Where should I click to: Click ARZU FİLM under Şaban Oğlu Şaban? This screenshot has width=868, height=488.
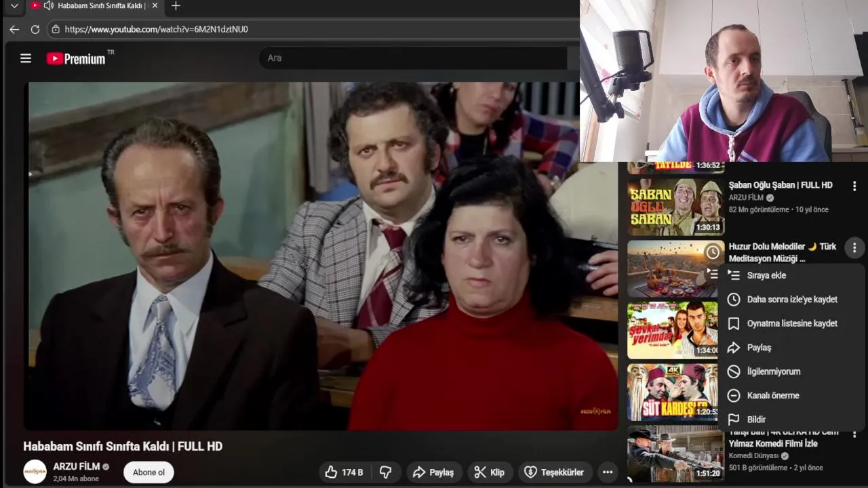click(747, 198)
